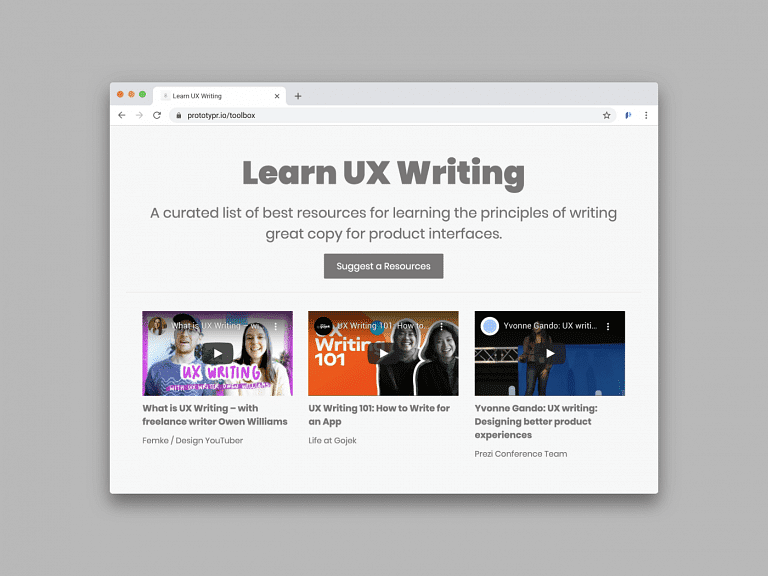This screenshot has width=768, height=576.
Task: Reload the page with refresh icon
Action: 157,115
